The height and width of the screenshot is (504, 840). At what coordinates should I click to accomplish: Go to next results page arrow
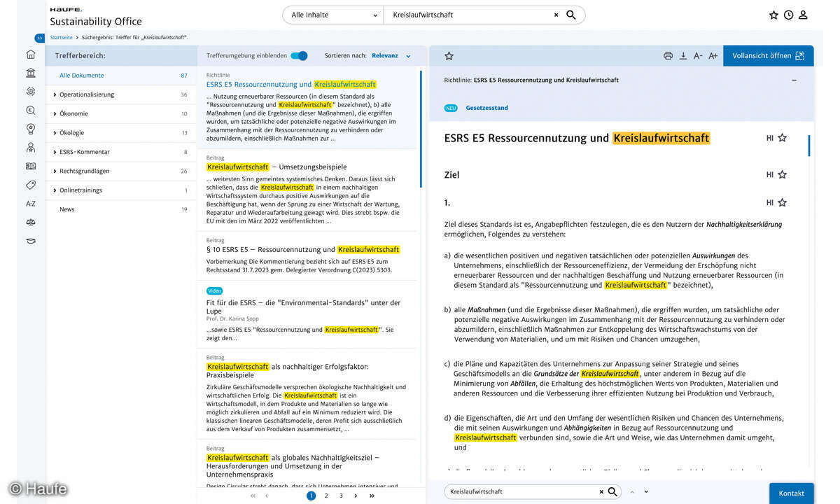[x=356, y=496]
